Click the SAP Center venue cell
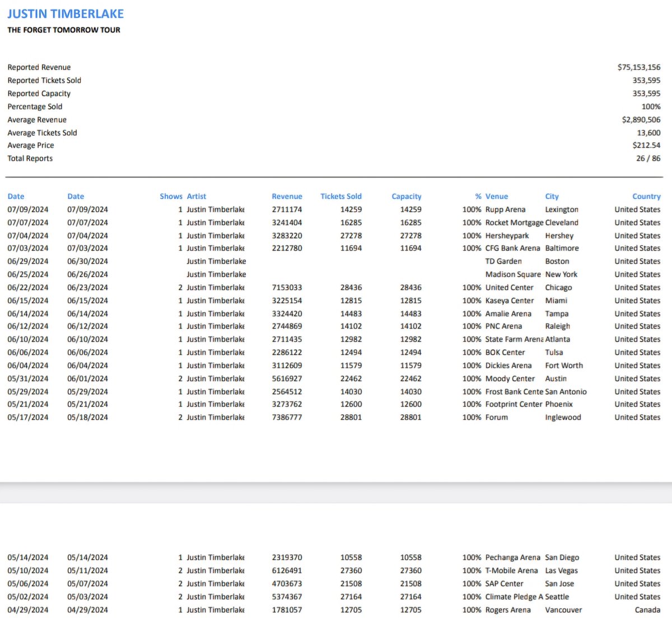 click(x=504, y=584)
